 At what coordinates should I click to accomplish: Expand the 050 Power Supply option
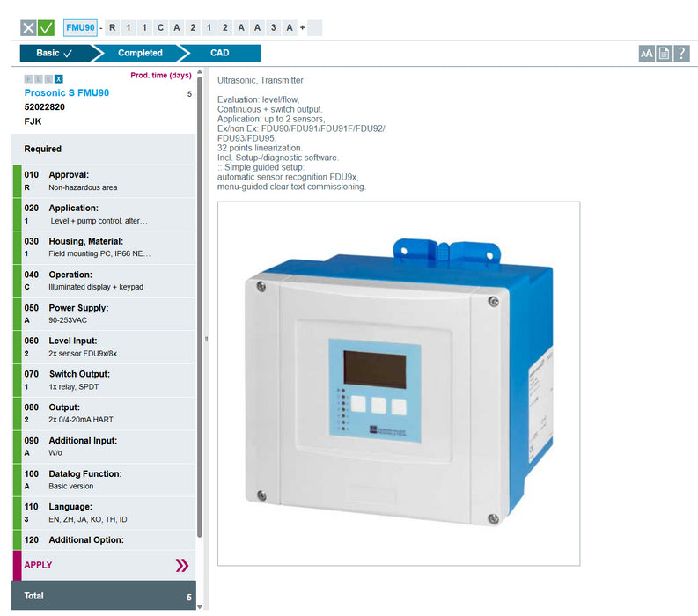[104, 314]
